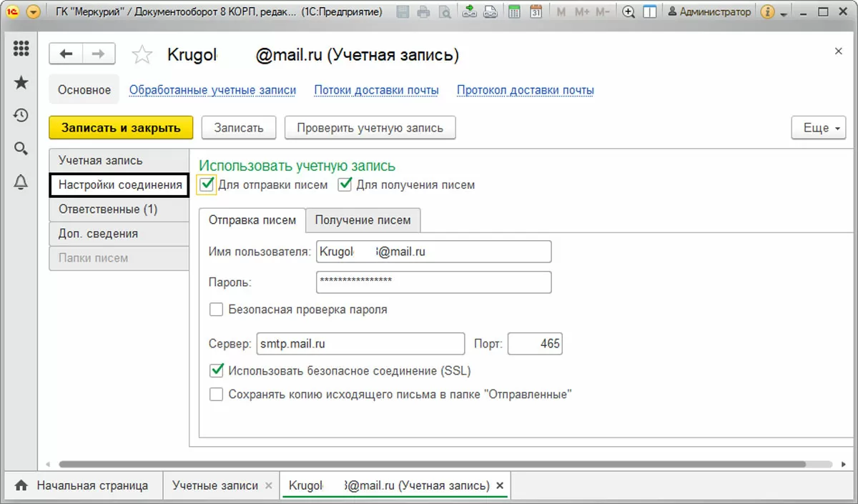The height and width of the screenshot is (504, 858).
Task: Click the 1C logo icon in title bar
Action: point(12,11)
